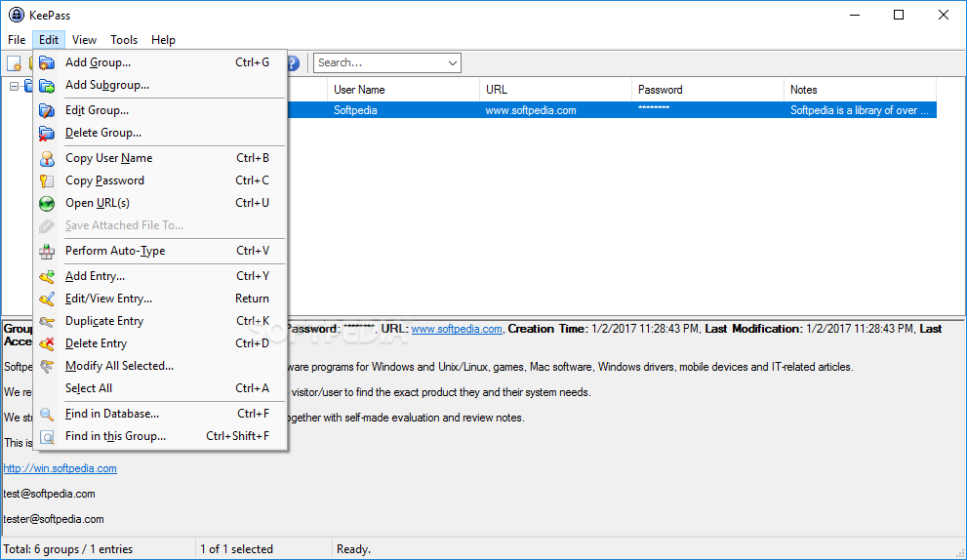Click the tester@softpedia.com text
Viewport: 967px width, 560px height.
coord(54,519)
